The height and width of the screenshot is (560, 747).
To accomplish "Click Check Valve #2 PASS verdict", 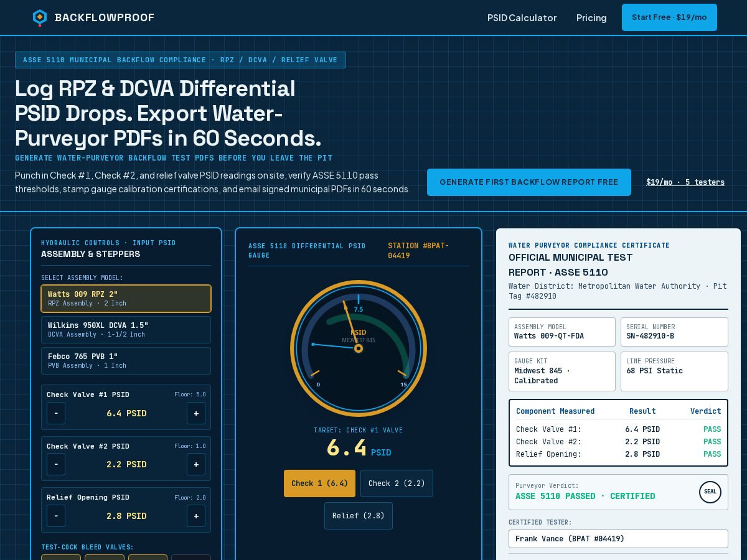I will 712,442.
